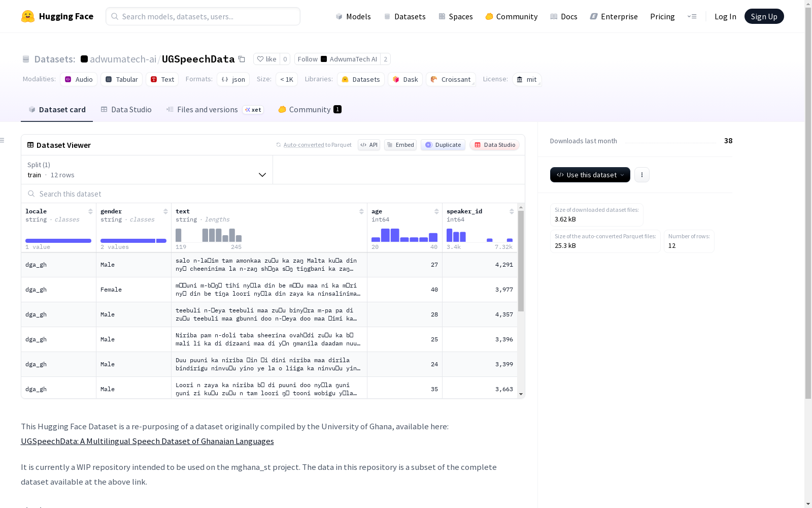Click the sort icon on age column
812x508 pixels.
pos(436,211)
